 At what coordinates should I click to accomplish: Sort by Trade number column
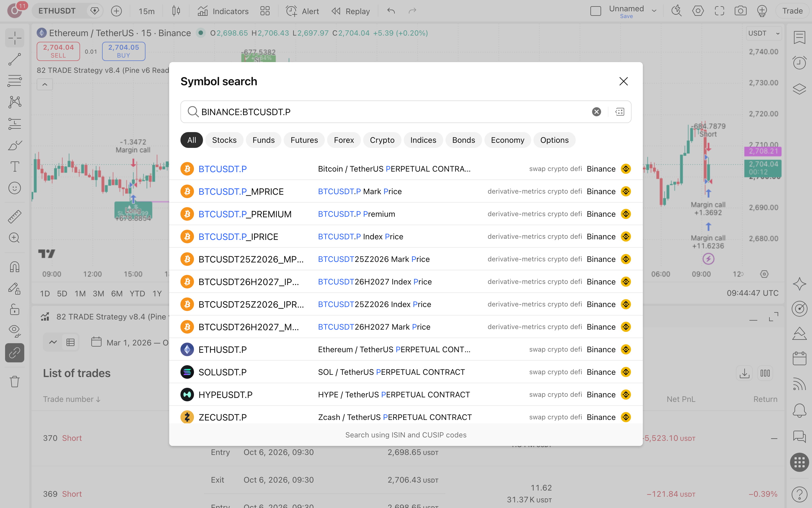[72, 399]
